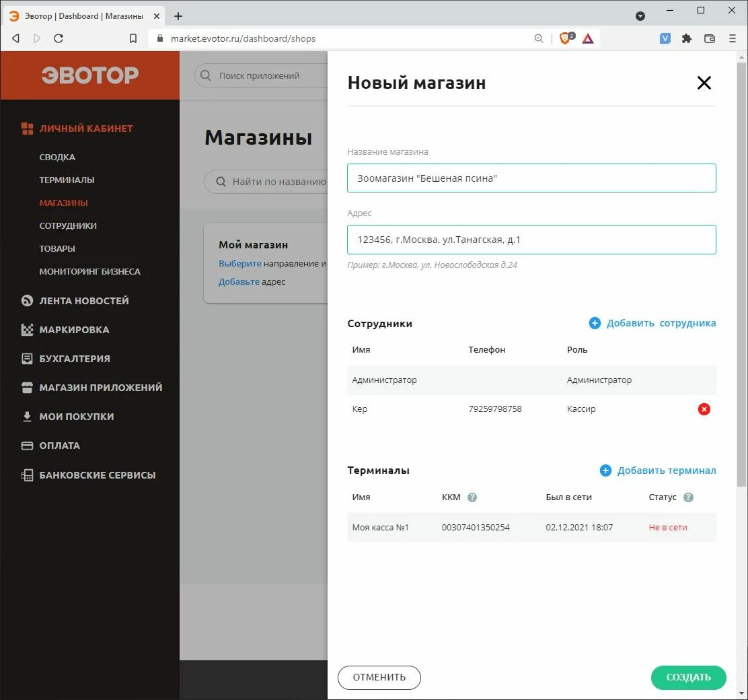
Task: Click phone number 79259798758
Action: tap(494, 409)
